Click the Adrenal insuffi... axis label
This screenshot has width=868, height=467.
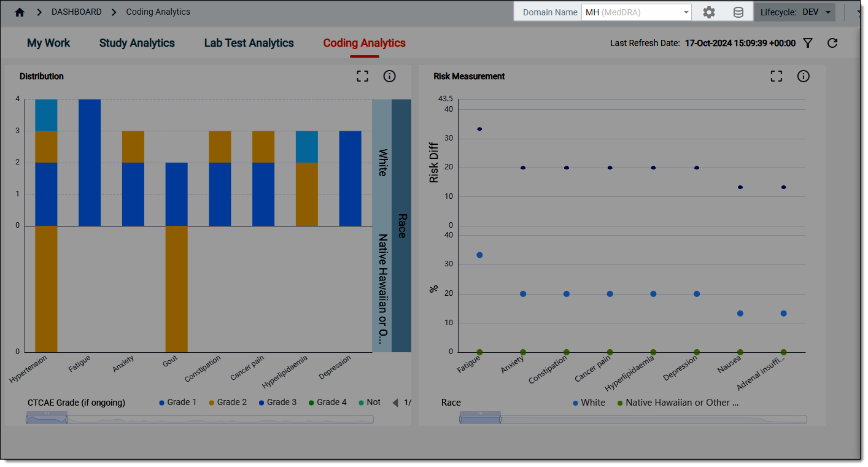[x=761, y=374]
